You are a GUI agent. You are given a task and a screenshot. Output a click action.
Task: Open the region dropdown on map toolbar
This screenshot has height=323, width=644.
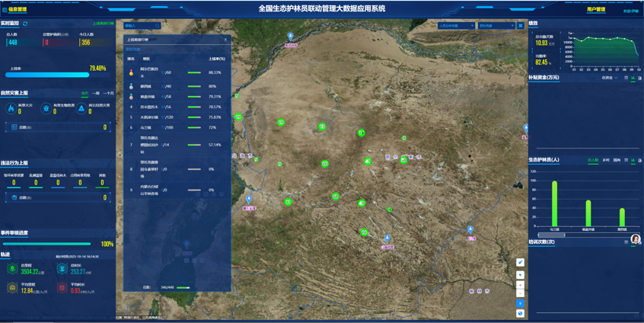tap(496, 25)
